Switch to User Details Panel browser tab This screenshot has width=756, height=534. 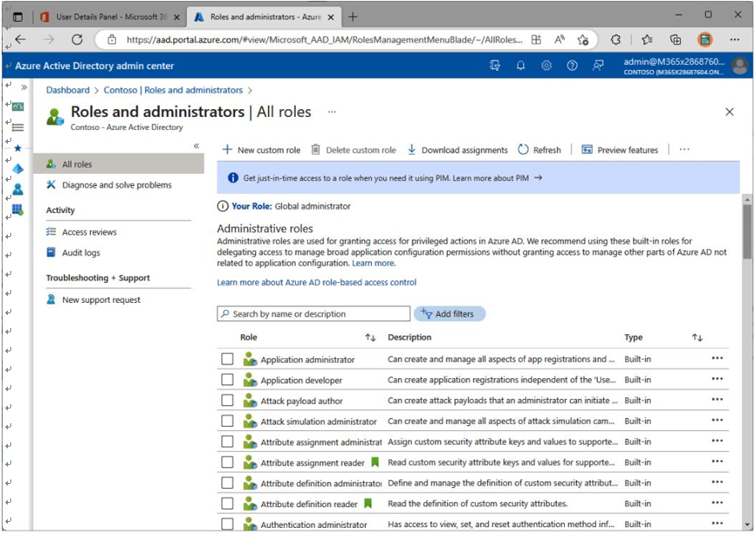(110, 17)
